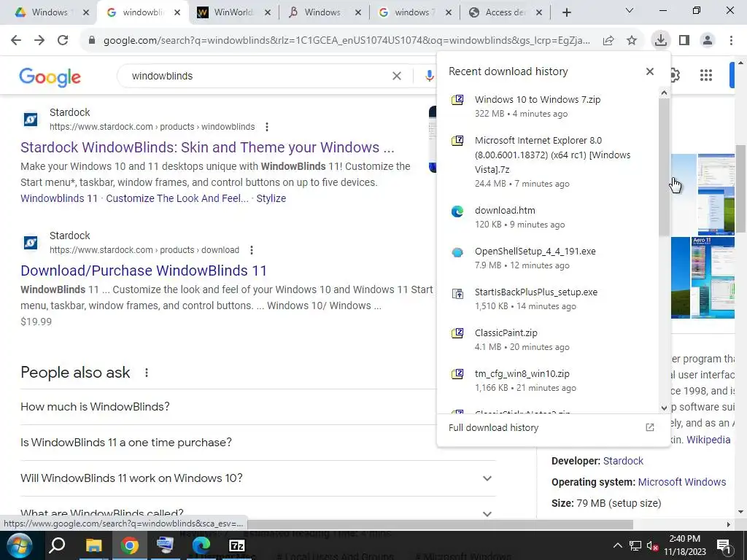Open the Chrome three-dot menu

[x=731, y=41]
